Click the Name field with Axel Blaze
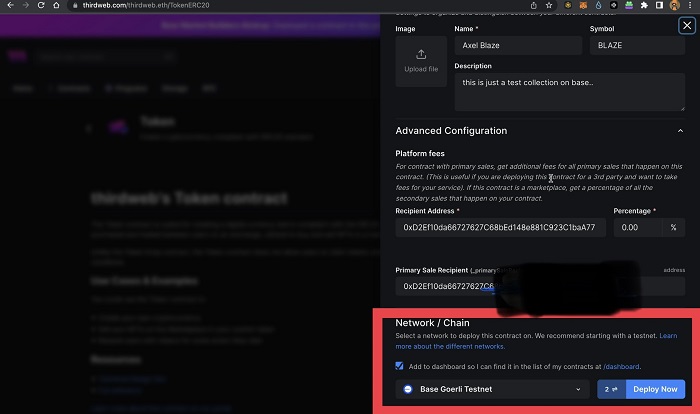 517,45
